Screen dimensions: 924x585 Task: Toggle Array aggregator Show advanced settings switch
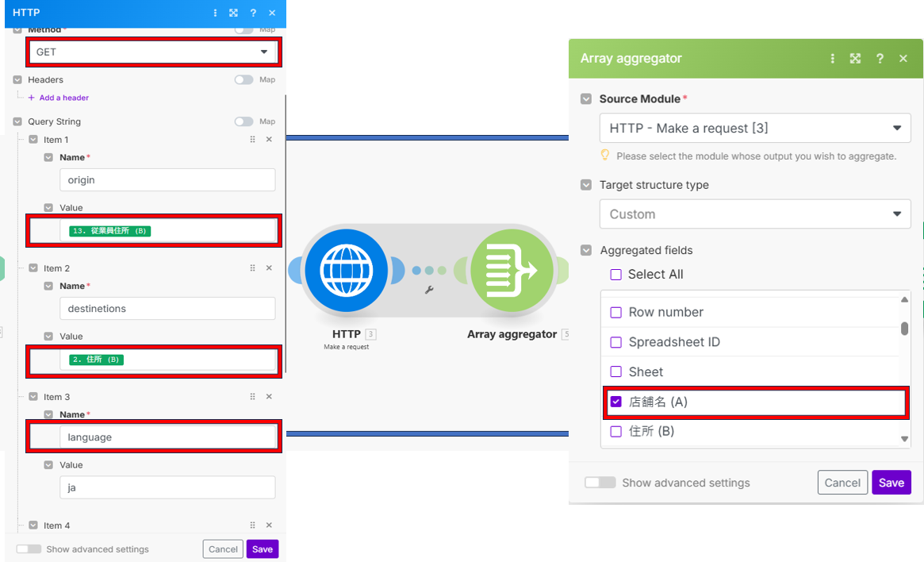coord(600,483)
